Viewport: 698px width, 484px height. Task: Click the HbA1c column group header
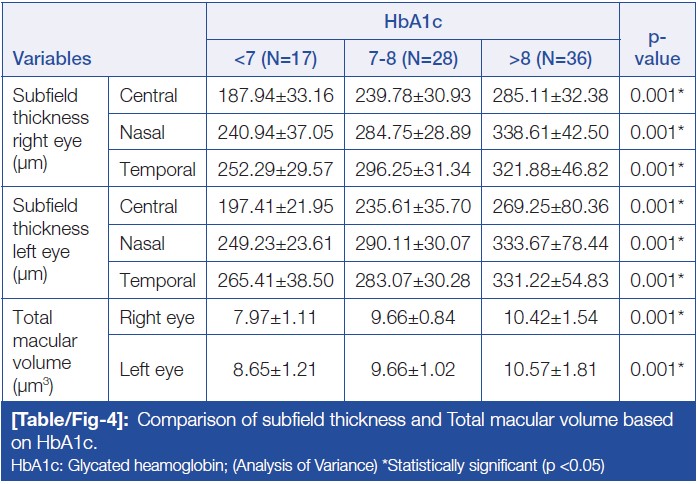point(412,20)
